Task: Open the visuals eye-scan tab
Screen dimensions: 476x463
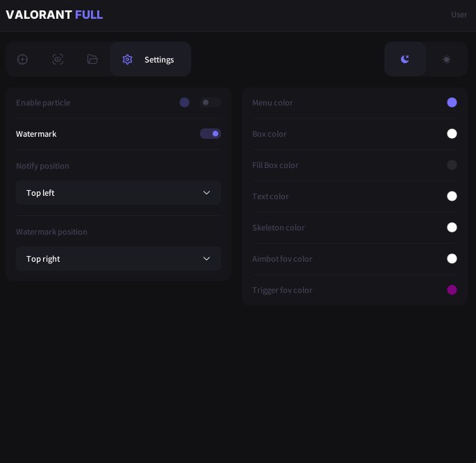Action: pyautogui.click(x=58, y=60)
